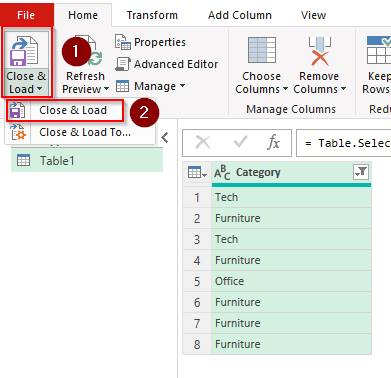The image size is (391, 378).
Task: Click in the formula bar field
Action: point(344,143)
